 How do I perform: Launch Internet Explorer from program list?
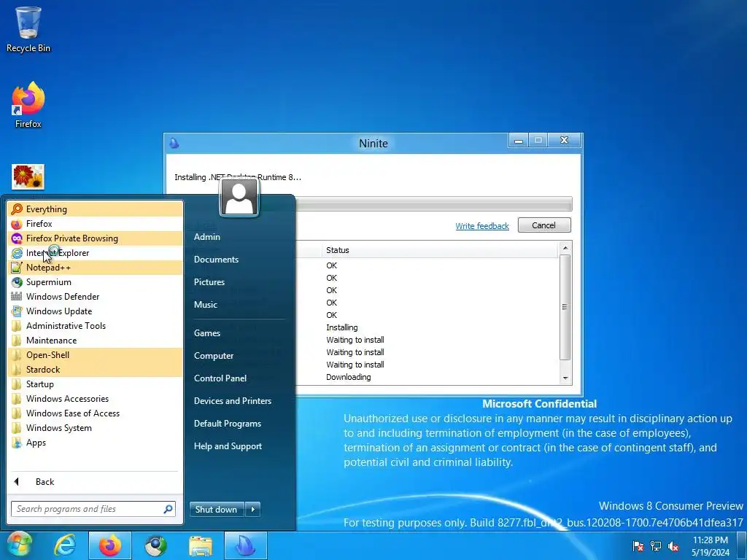pyautogui.click(x=96, y=253)
